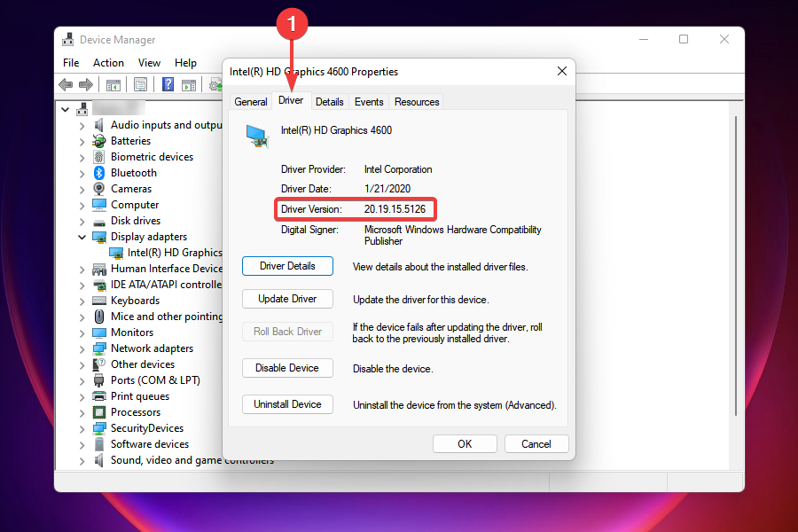Click the driver version value 20.19.15.5126
The width and height of the screenshot is (798, 532).
pyautogui.click(x=395, y=209)
